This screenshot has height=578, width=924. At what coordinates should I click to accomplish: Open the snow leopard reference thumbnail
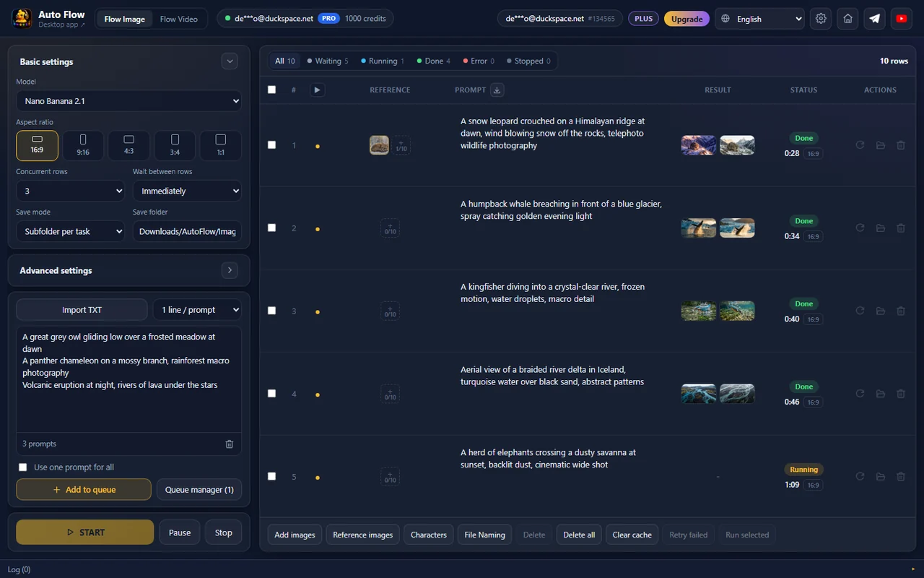379,145
